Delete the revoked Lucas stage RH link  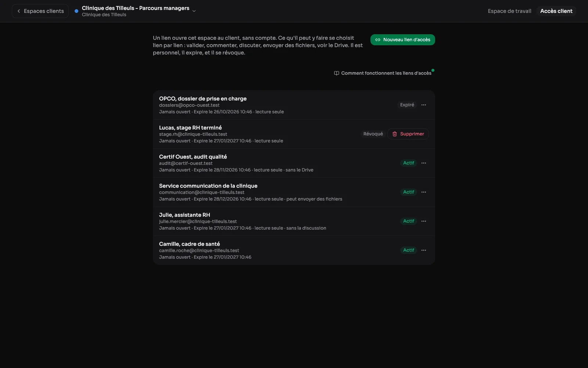tap(408, 134)
